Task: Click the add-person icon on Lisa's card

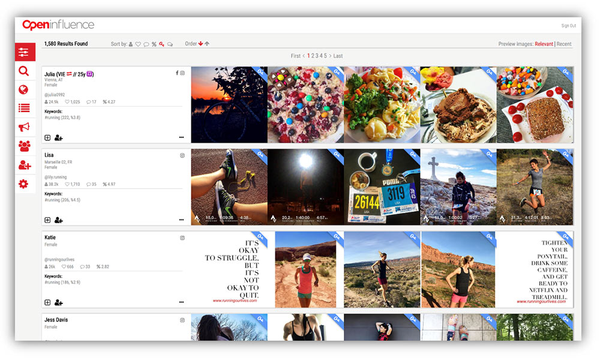Action: pyautogui.click(x=59, y=220)
